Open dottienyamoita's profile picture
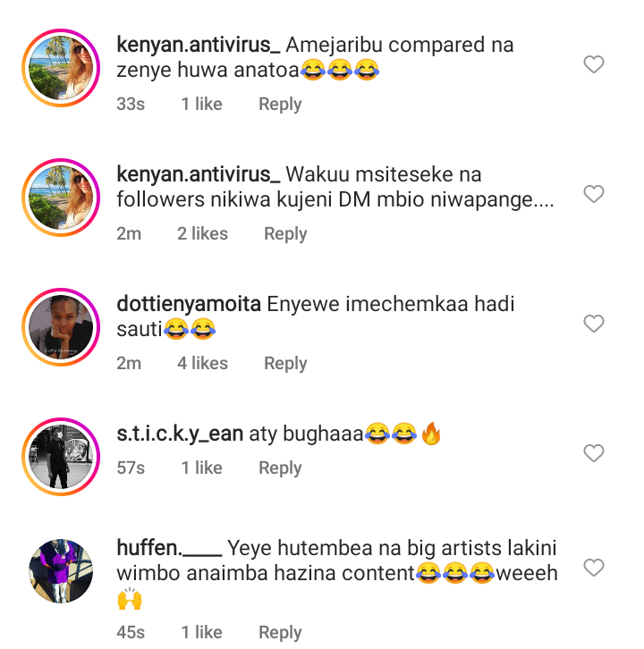644x649 pixels. point(61,324)
